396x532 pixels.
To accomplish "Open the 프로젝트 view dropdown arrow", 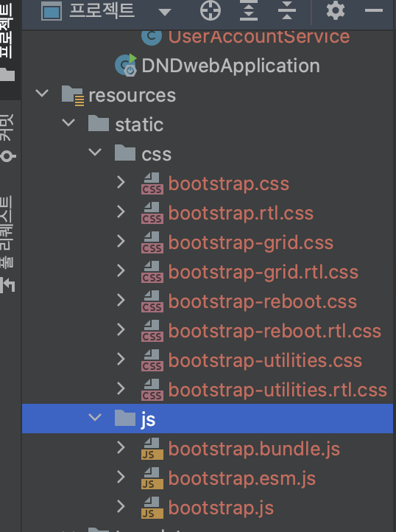I will click(165, 13).
